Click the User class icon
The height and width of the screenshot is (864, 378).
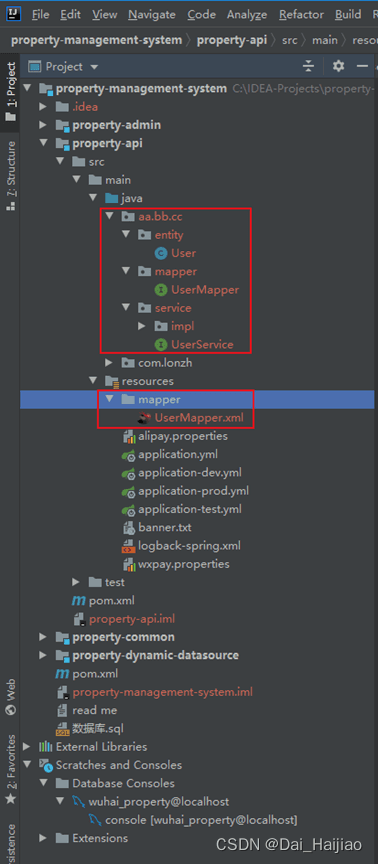[x=161, y=253]
